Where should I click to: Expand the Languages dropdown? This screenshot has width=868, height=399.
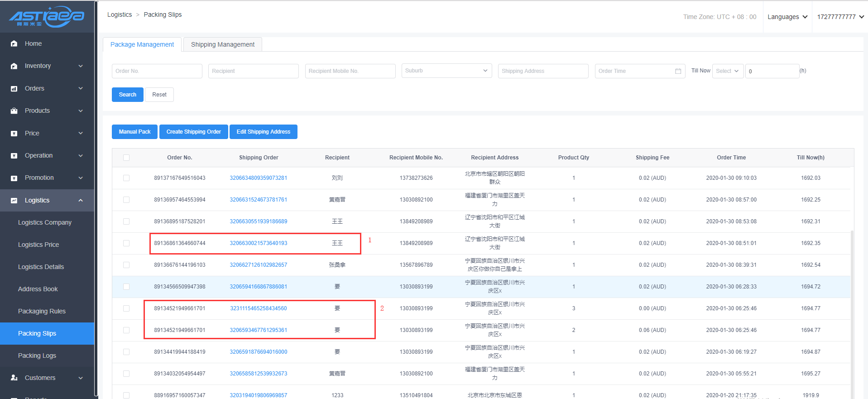[787, 17]
